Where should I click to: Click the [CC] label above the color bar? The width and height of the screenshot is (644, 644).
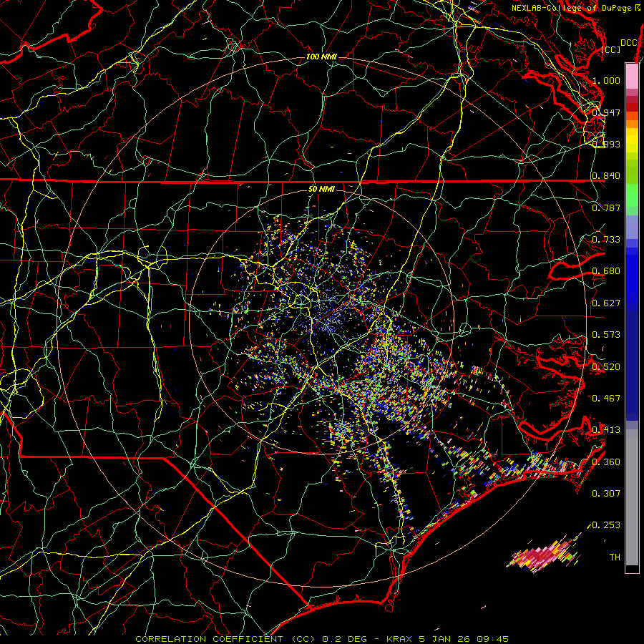[611, 49]
